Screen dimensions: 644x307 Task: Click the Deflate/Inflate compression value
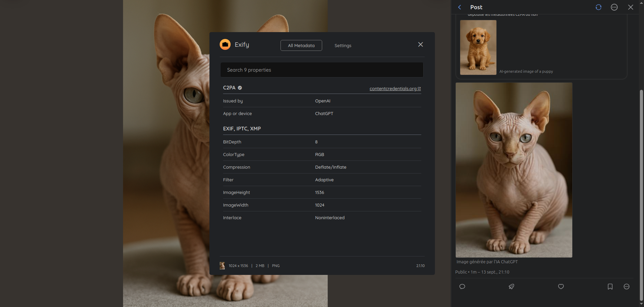[x=331, y=167]
